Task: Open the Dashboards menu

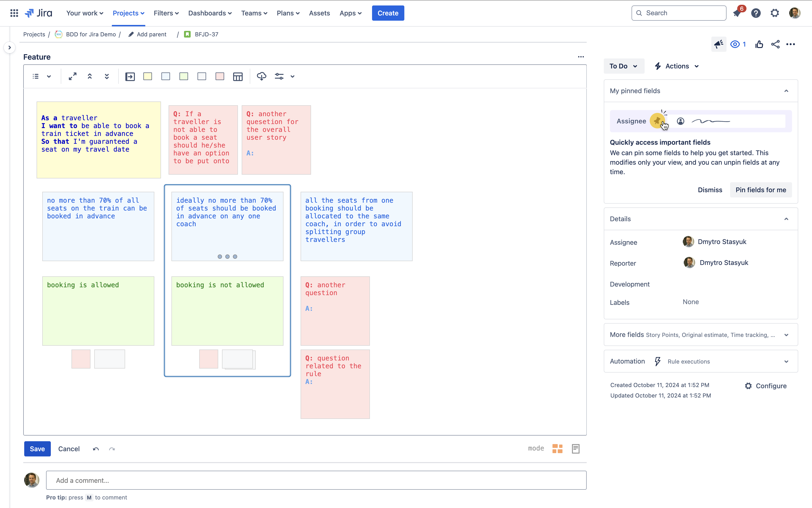Action: click(x=210, y=13)
